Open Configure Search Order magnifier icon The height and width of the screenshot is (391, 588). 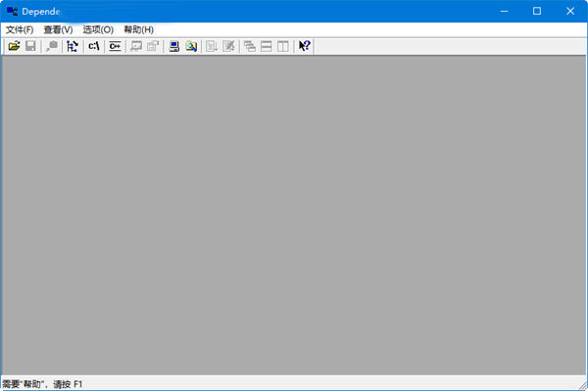coord(191,46)
